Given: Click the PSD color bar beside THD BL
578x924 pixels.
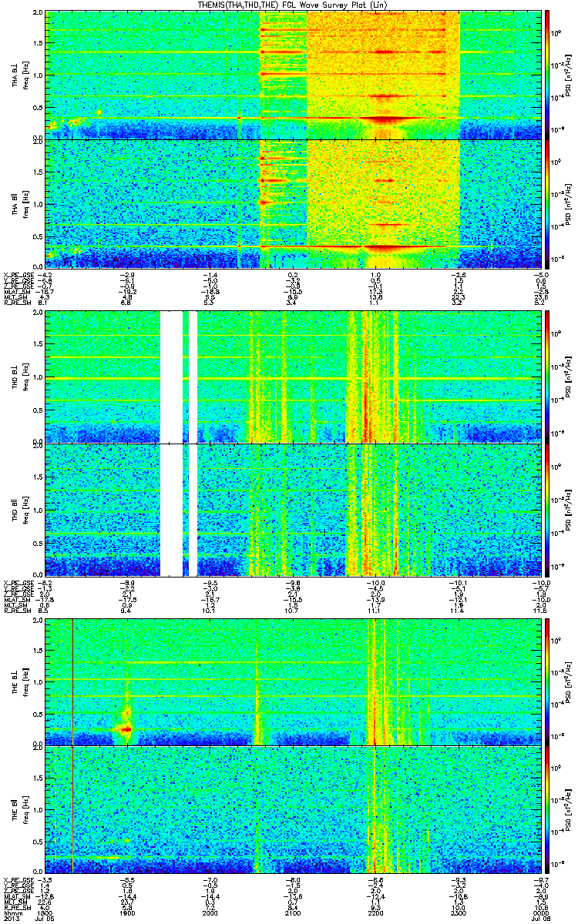Looking at the screenshot, I should point(548,377).
